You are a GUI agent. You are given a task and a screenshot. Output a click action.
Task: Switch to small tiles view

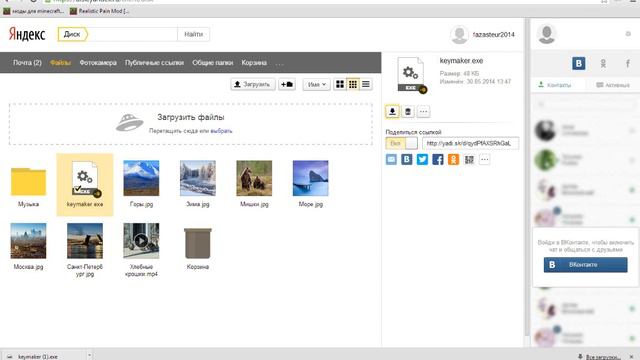pos(353,84)
